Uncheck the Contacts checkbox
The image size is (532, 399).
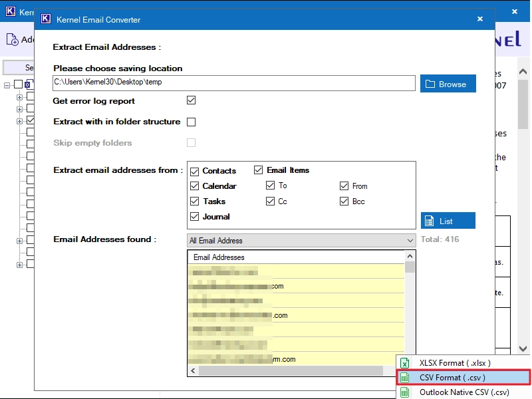coord(194,172)
